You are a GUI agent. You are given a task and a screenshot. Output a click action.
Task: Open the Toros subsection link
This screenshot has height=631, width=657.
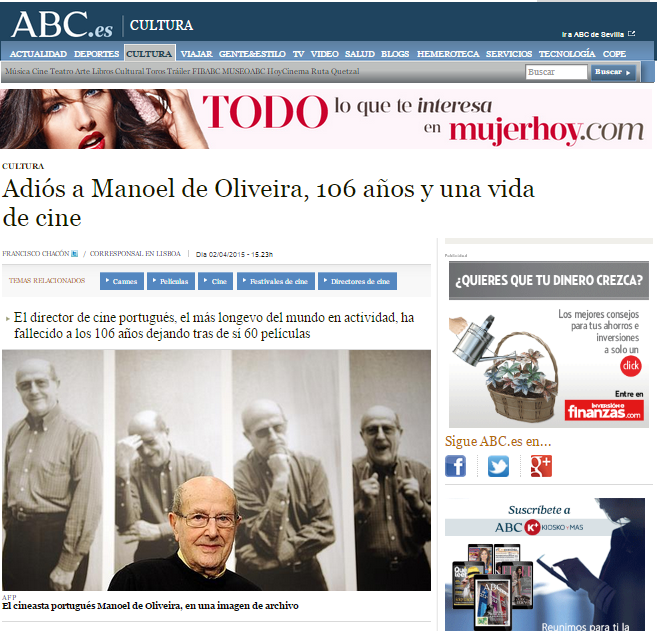coord(155,71)
